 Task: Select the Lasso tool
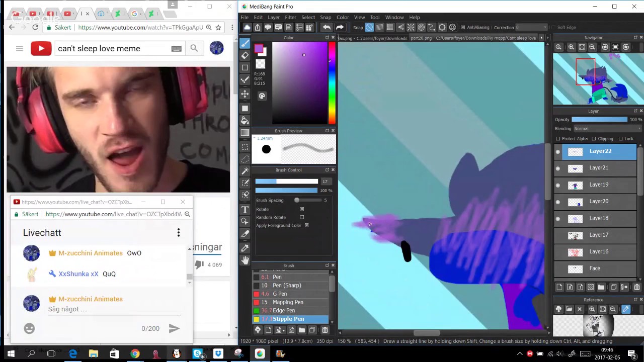245,158
